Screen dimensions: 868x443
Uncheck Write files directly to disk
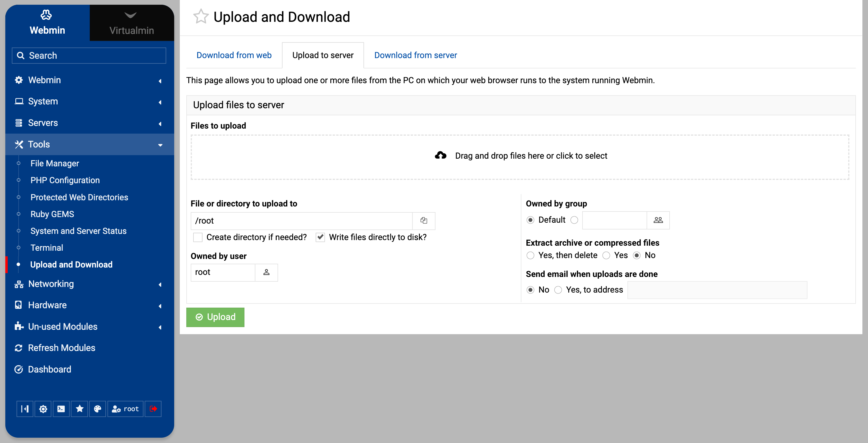320,237
